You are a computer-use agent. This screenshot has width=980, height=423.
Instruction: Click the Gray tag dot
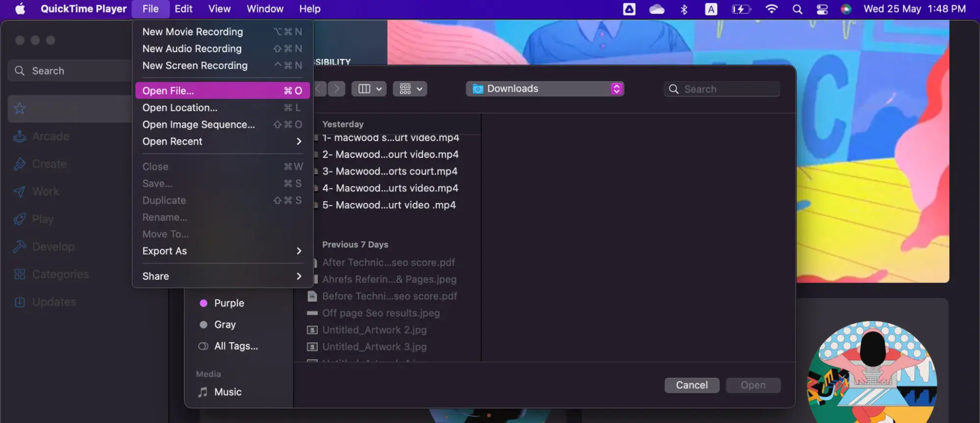[x=203, y=324]
